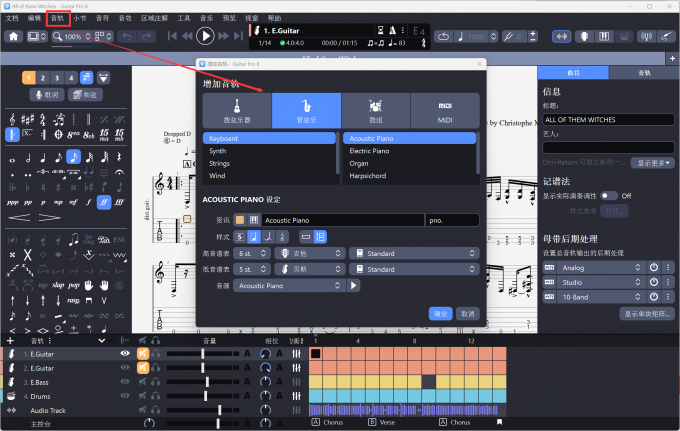Click the 确定 confirm button
The width and height of the screenshot is (680, 431).
tap(441, 313)
